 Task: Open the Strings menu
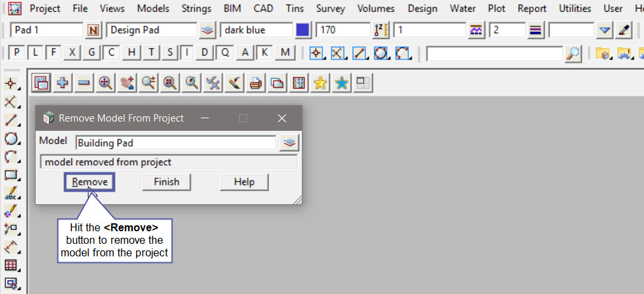[x=196, y=8]
